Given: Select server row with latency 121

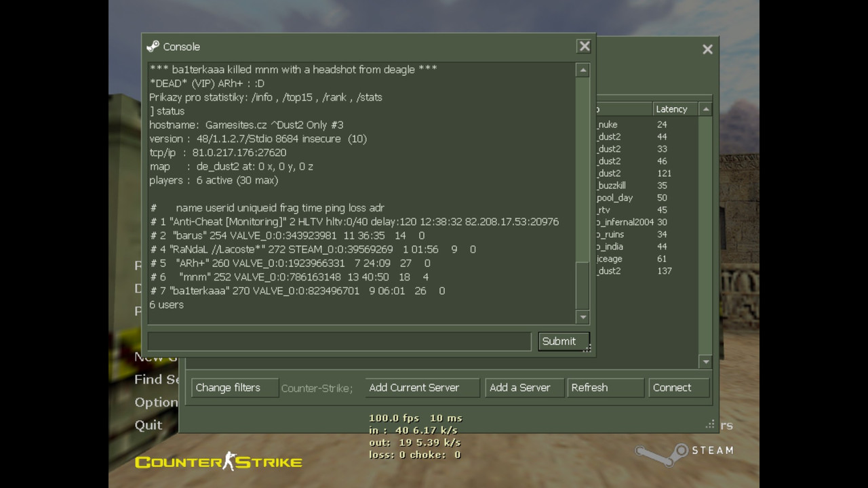Looking at the screenshot, I should tap(646, 174).
